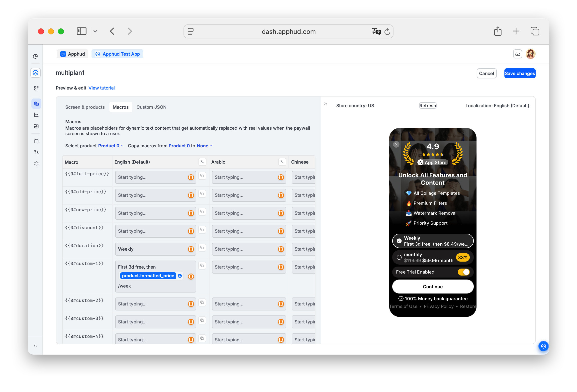Insert variable into English full-price field
The image size is (577, 392).
click(x=191, y=177)
